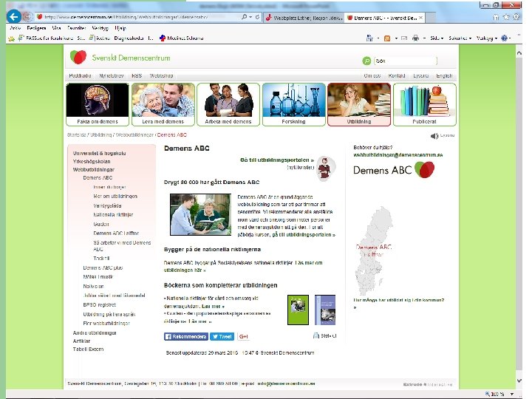Open the address bar search dropdown arrow

[250, 16]
